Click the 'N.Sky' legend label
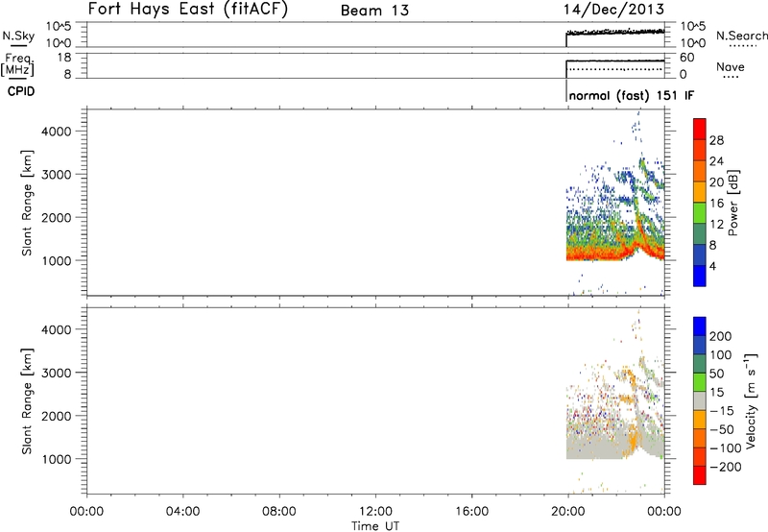This screenshot has height=532, width=768. coord(18,36)
